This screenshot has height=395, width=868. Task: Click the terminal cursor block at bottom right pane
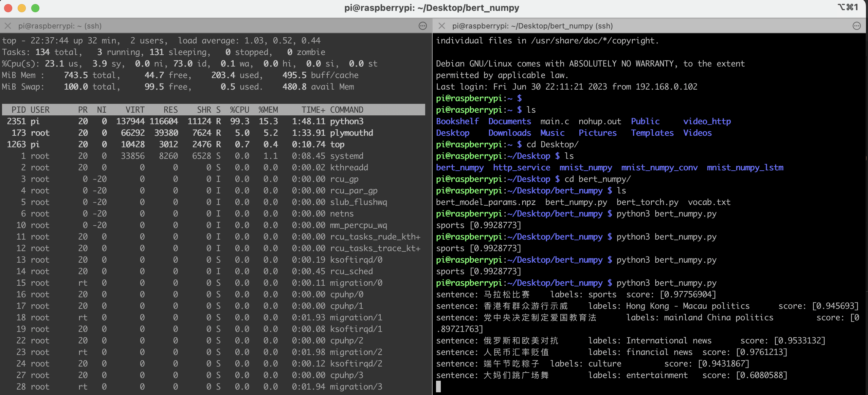(x=438, y=387)
